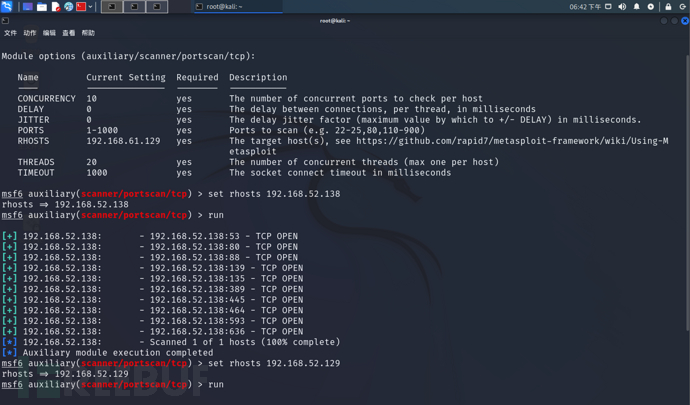The image size is (690, 405).
Task: Switch to the third workspace thumbnail
Action: pyautogui.click(x=157, y=7)
